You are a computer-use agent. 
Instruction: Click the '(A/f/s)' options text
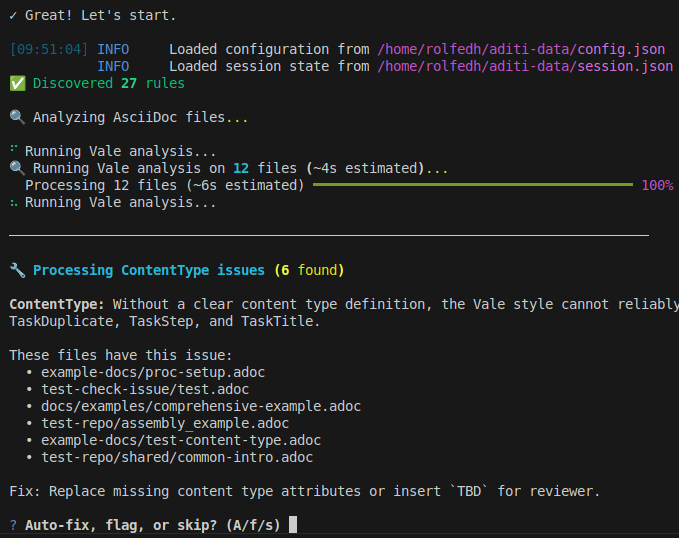pyautogui.click(x=253, y=525)
